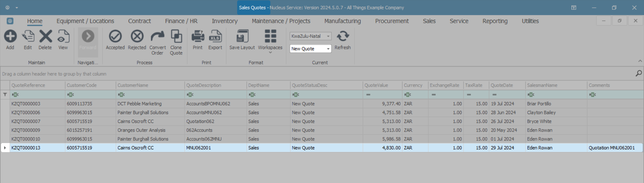Mark quote as Accepted
644x183 pixels.
pos(115,37)
